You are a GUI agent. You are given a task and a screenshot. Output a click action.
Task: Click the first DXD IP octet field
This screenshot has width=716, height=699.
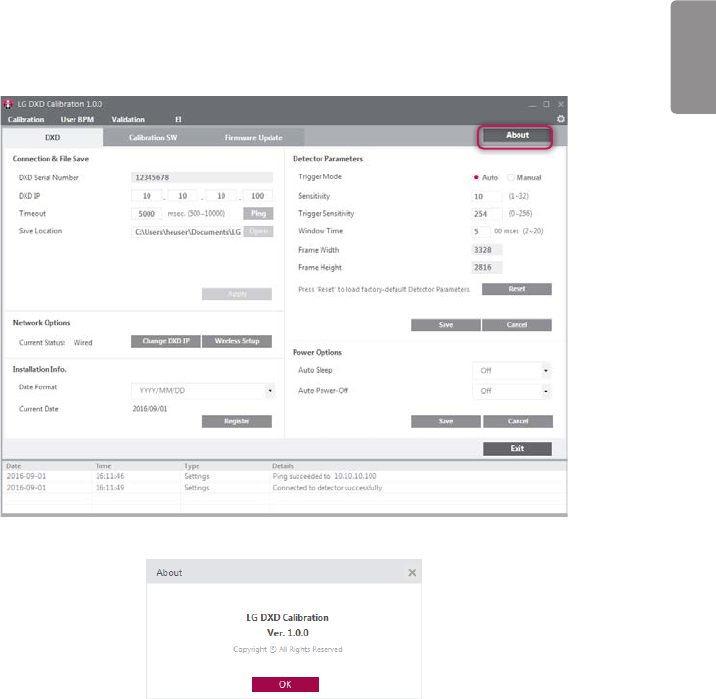click(147, 196)
